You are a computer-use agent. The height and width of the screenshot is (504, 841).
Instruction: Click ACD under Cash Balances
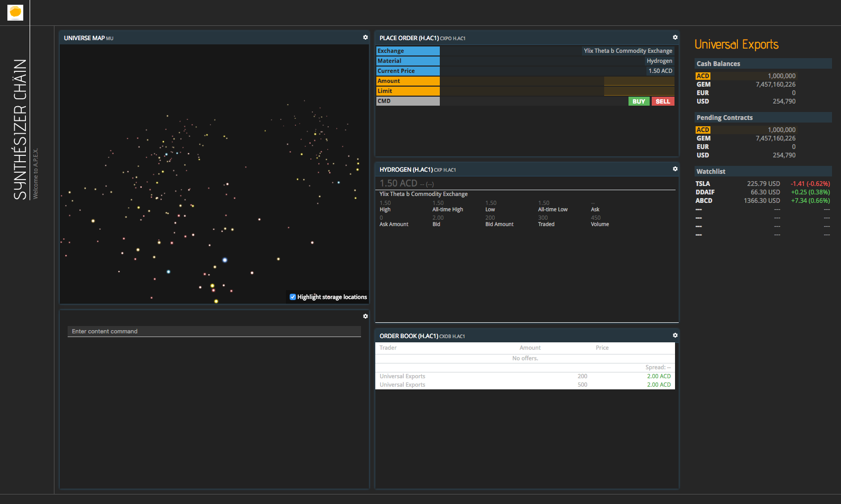pyautogui.click(x=703, y=76)
